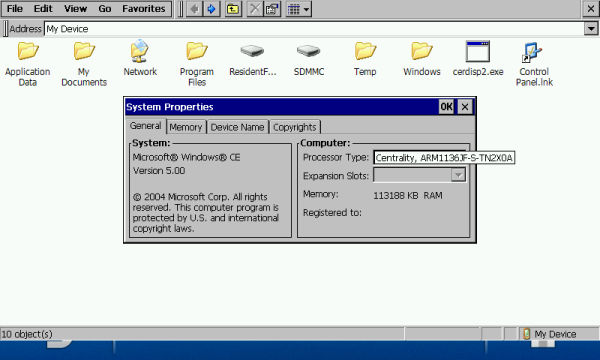600x360 pixels.
Task: Open the View menu
Action: 75,8
